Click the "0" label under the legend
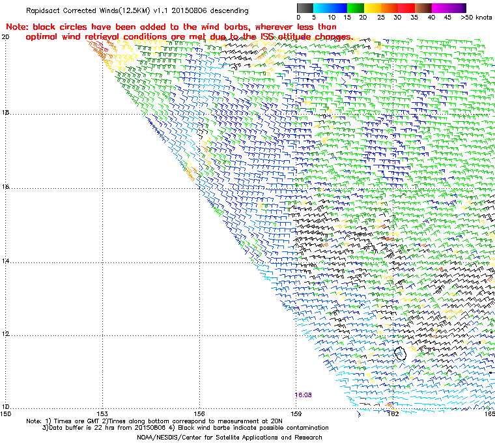 pos(298,18)
